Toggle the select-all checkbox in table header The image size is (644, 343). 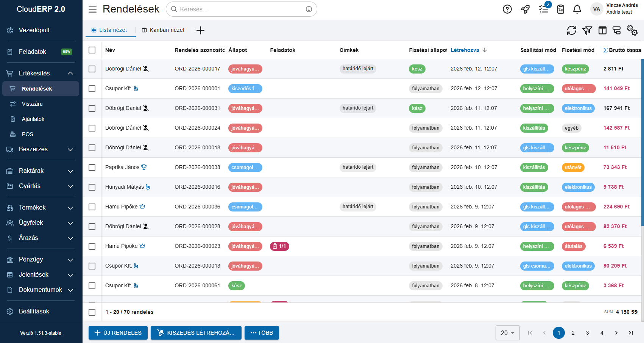[92, 50]
